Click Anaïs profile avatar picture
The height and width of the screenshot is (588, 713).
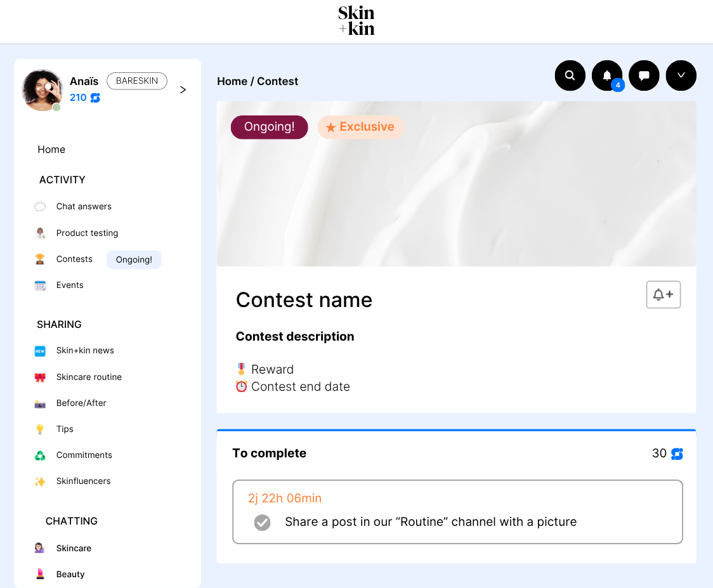coord(42,90)
